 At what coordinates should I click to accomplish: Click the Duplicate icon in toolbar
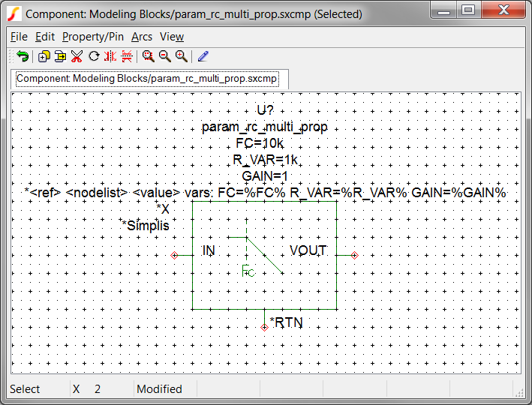(43, 56)
